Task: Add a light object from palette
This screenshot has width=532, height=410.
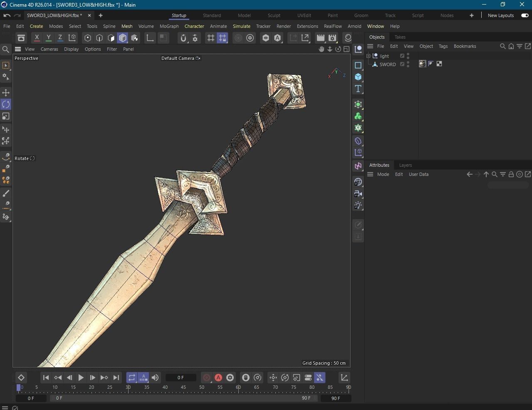Action: tap(358, 205)
